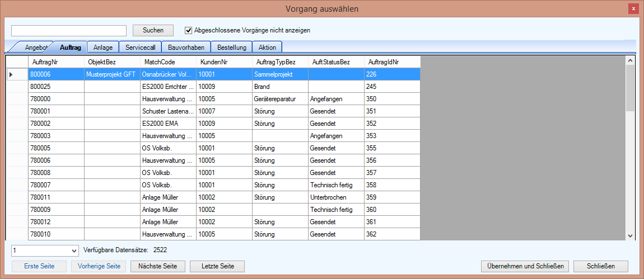Switch to the Aktion tab

(x=267, y=48)
